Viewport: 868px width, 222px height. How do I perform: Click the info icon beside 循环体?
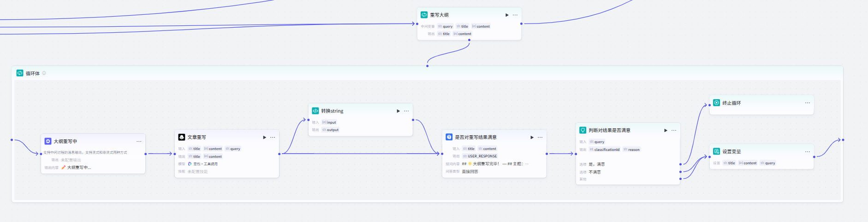[44, 73]
